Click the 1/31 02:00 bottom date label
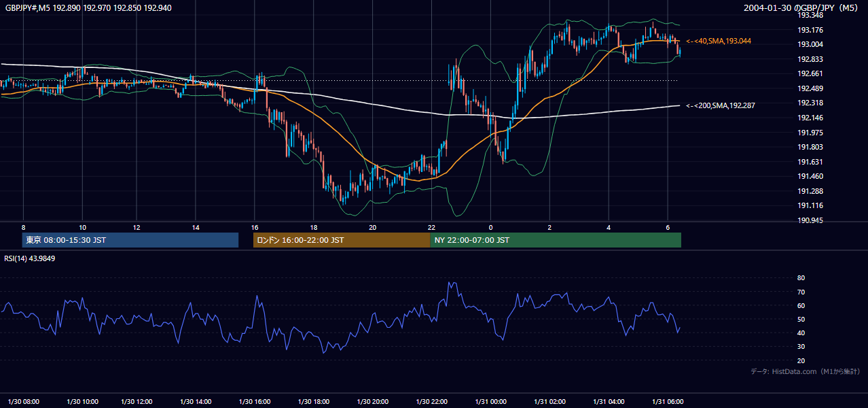The height and width of the screenshot is (408, 868). [x=549, y=401]
